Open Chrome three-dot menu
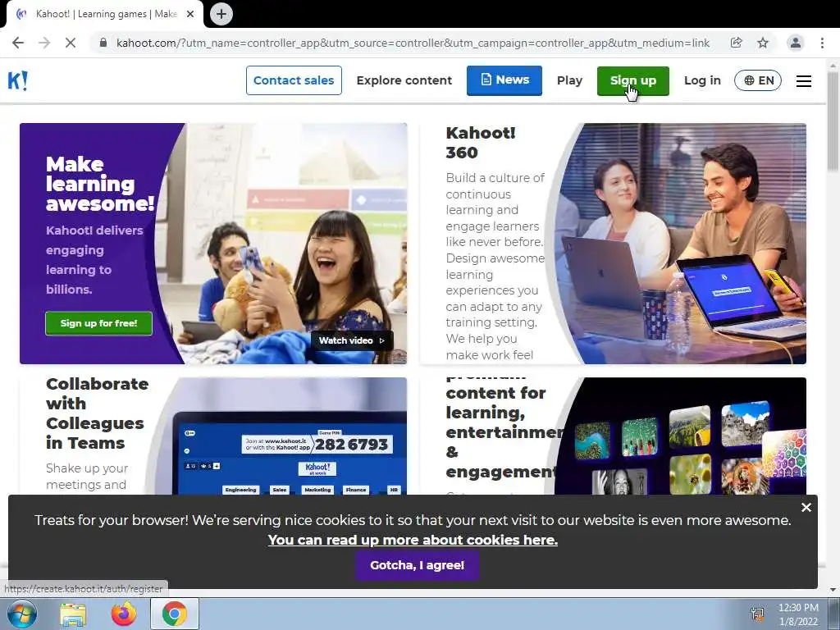 [822, 43]
